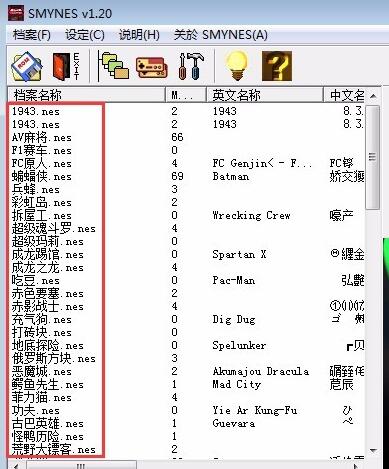Select 俄罗斯方块.nes in the file list
The height and width of the screenshot is (469, 389).
pyautogui.click(x=54, y=358)
